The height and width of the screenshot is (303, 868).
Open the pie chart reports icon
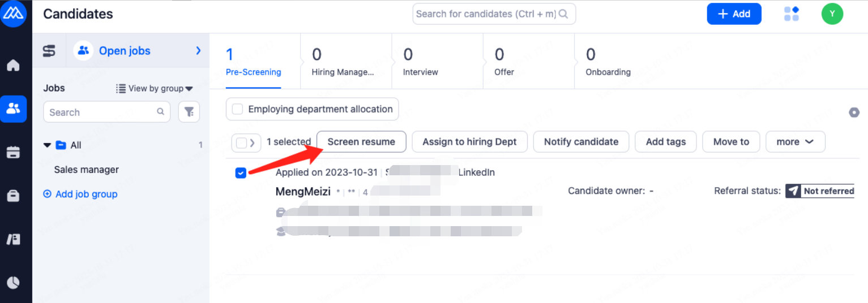(x=13, y=282)
